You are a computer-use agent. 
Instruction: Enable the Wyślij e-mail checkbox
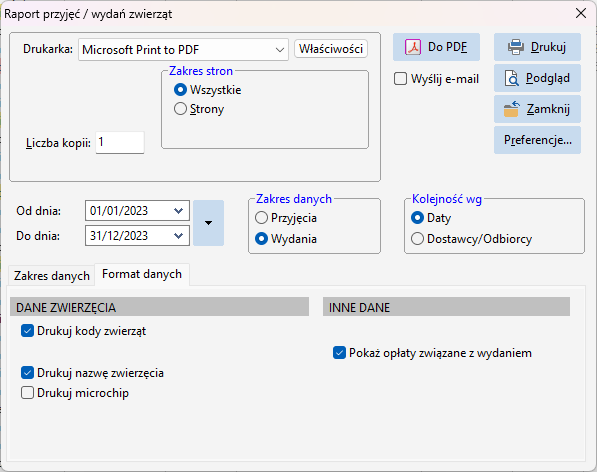tap(400, 79)
